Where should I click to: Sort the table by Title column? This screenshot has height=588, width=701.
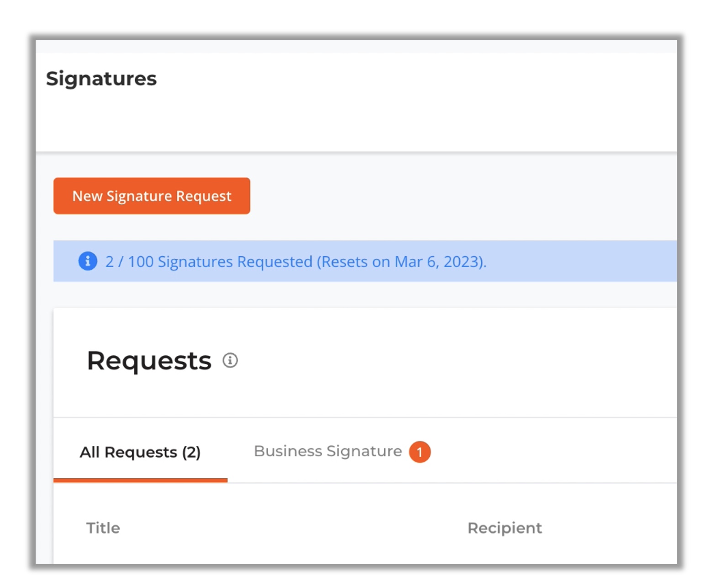pyautogui.click(x=103, y=528)
